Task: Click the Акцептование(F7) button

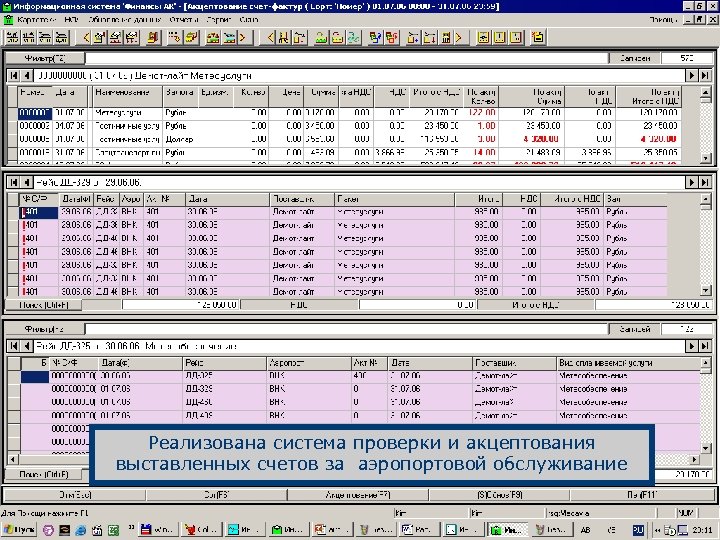Action: [x=358, y=495]
